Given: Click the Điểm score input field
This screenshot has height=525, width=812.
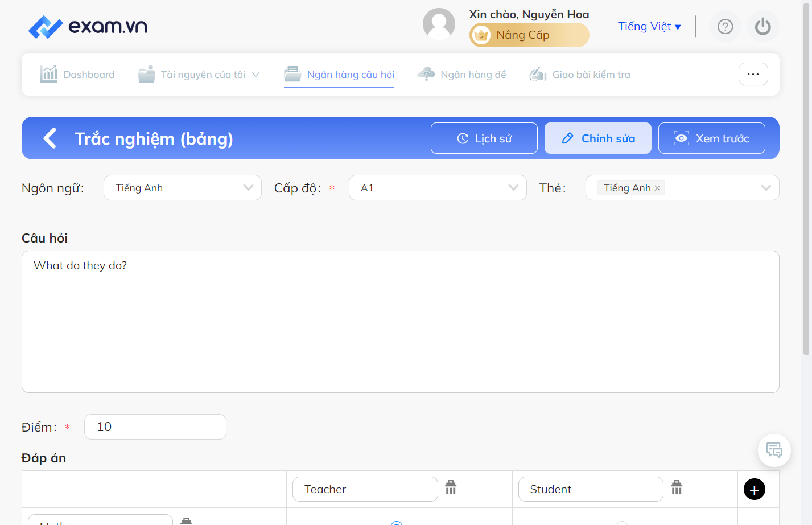Looking at the screenshot, I should pyautogui.click(x=155, y=426).
